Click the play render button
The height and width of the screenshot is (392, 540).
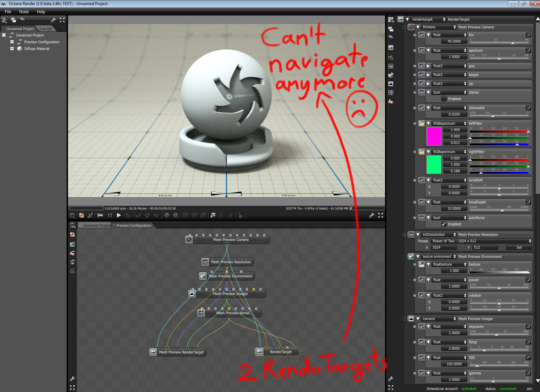[x=119, y=215]
